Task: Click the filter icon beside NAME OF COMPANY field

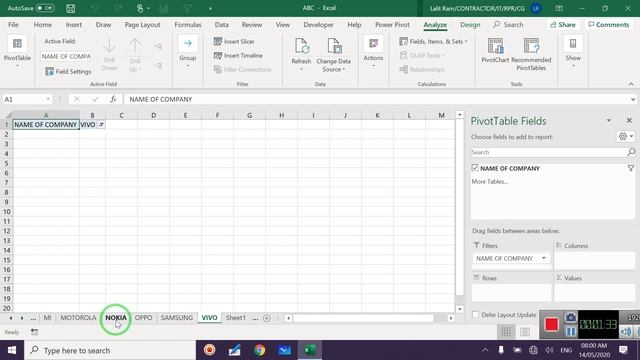Action: (631, 168)
